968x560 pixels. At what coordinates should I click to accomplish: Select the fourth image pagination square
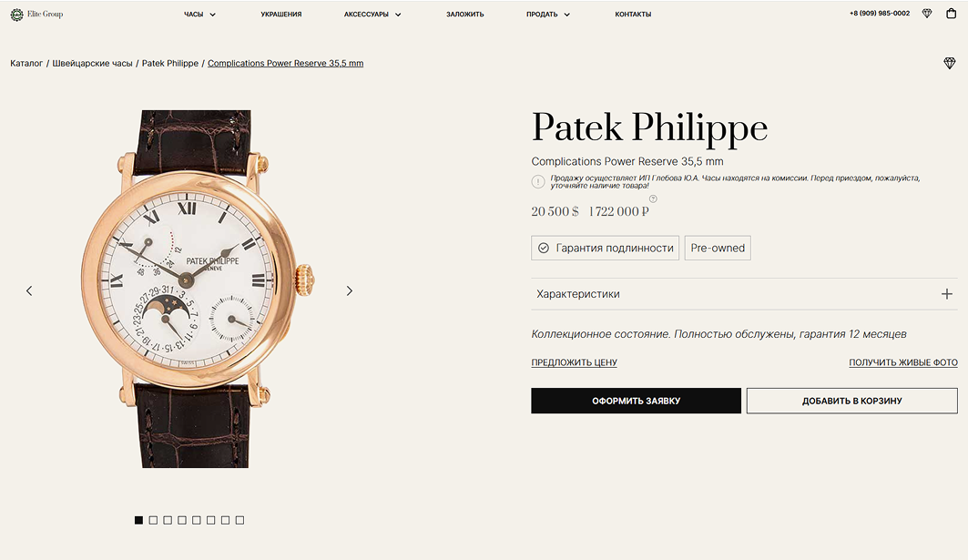[182, 521]
